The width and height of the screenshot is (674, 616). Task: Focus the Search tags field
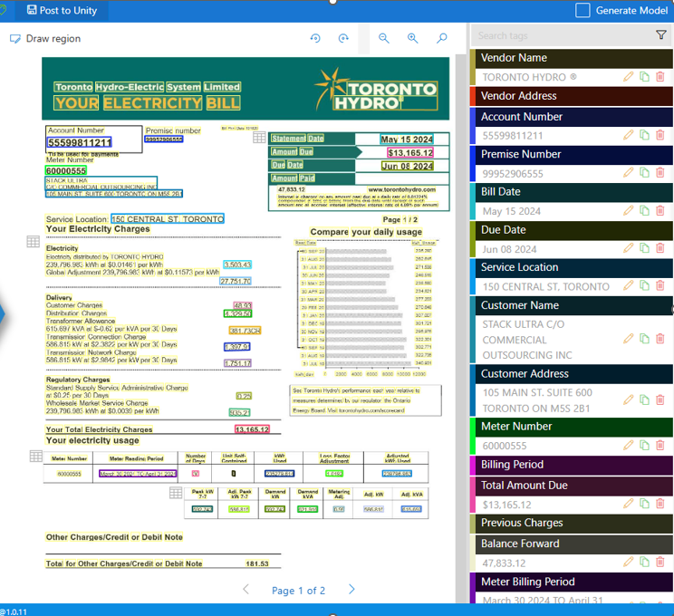tap(563, 35)
